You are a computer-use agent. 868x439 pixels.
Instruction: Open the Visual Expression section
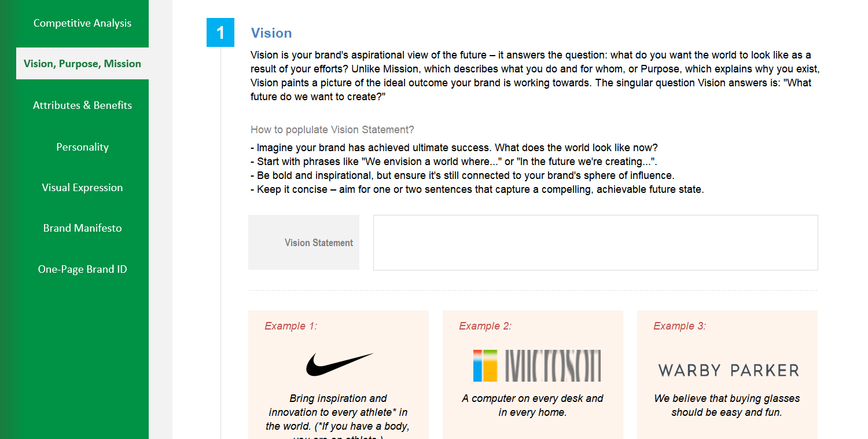click(82, 187)
